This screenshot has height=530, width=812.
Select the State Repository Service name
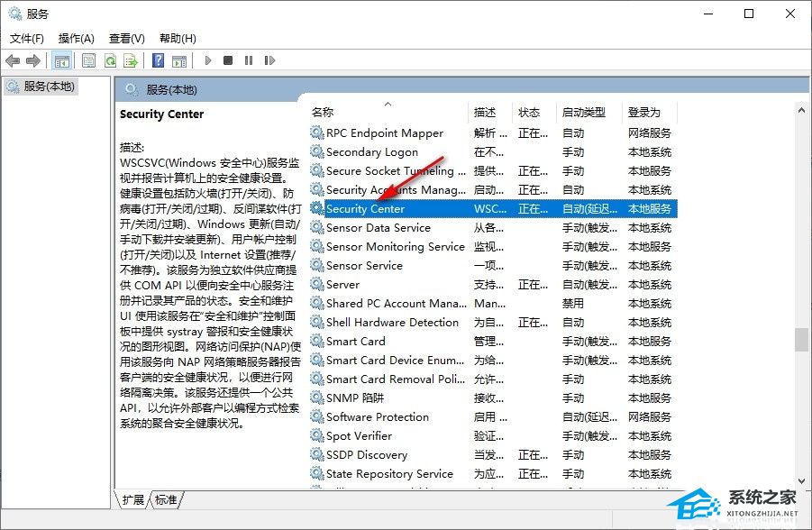pos(389,473)
